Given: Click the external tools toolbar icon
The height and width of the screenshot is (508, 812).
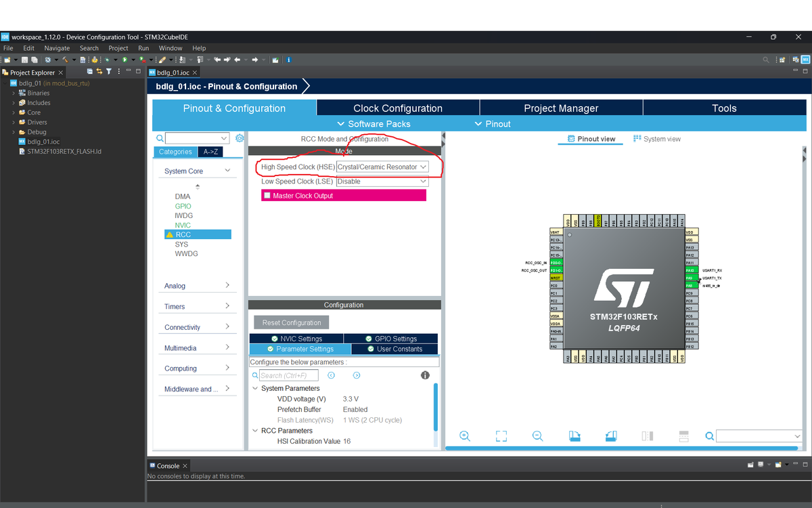Looking at the screenshot, I should 142,60.
